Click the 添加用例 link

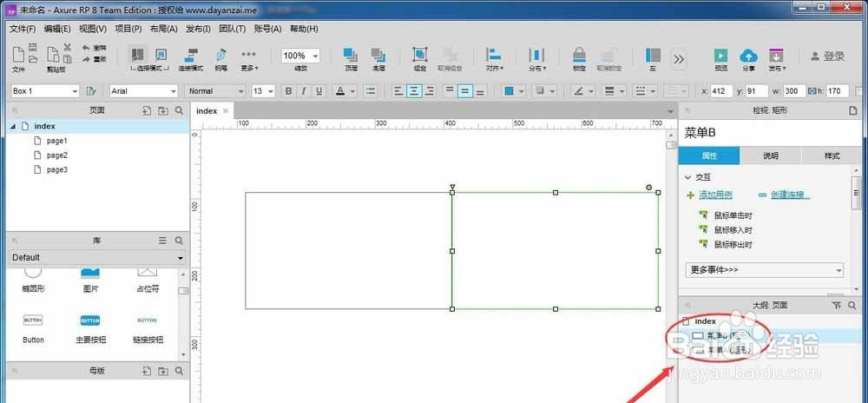715,195
